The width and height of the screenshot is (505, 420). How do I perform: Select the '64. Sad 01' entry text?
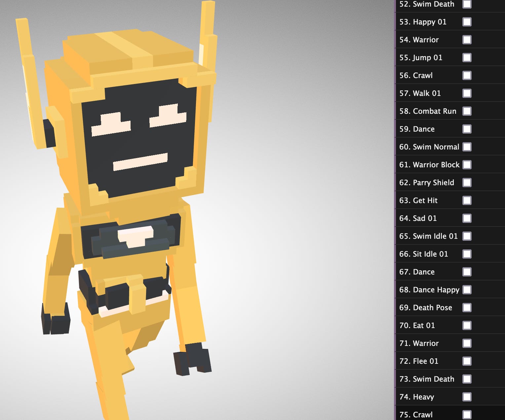coord(418,218)
